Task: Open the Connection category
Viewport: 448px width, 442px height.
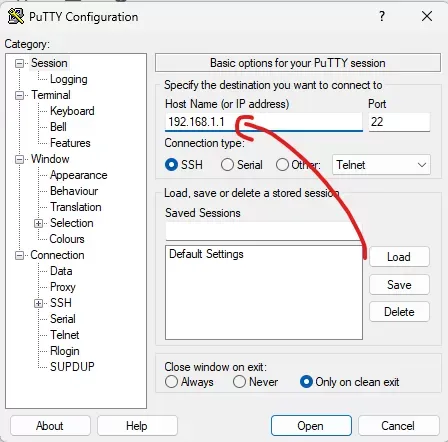Action: (57, 255)
